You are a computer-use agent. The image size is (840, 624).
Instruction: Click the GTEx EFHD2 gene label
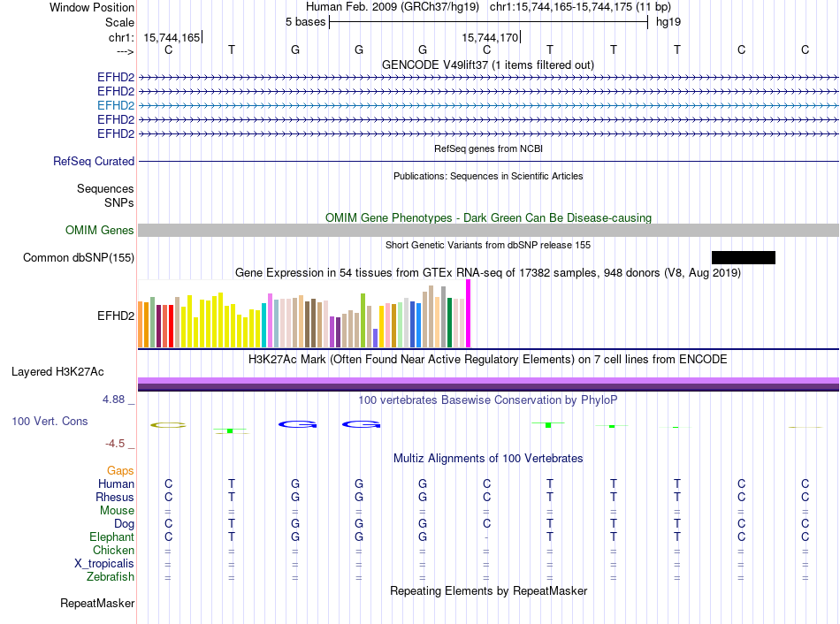(x=116, y=316)
